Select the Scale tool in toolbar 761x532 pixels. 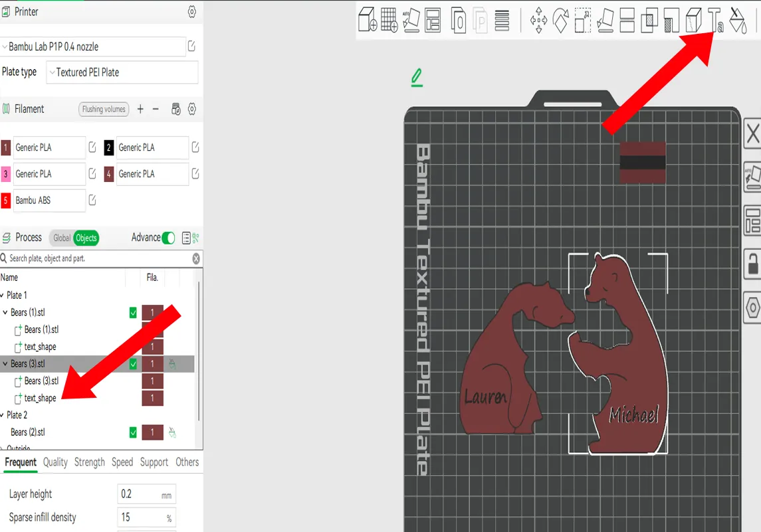point(583,21)
